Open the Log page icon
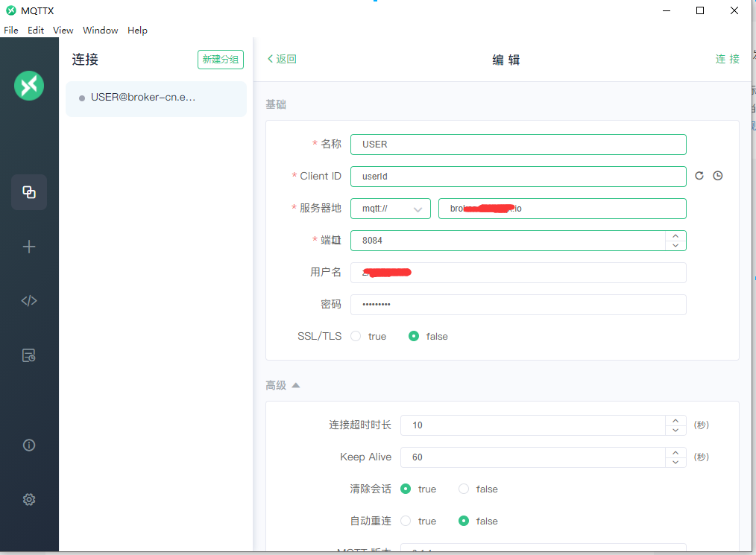This screenshot has height=555, width=756. click(x=29, y=355)
